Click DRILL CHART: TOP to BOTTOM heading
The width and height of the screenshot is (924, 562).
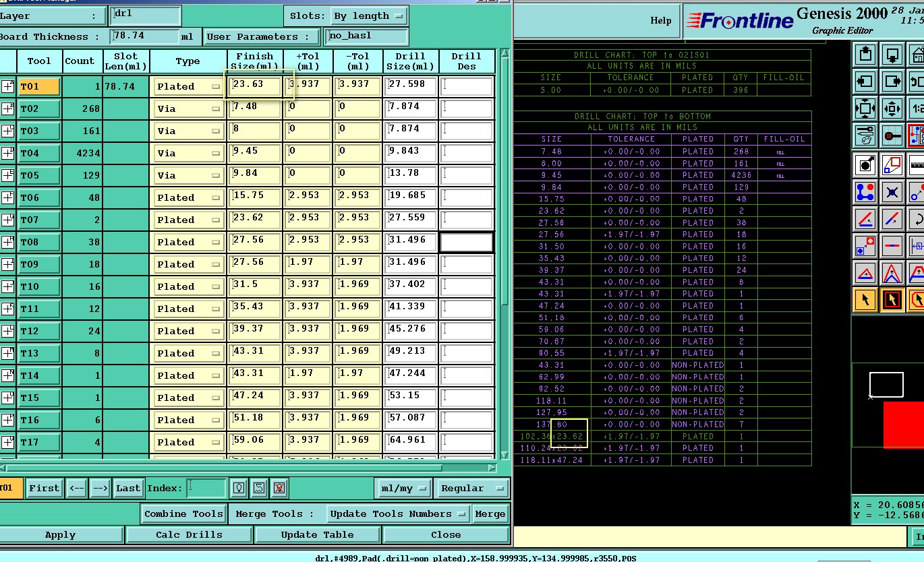641,117
